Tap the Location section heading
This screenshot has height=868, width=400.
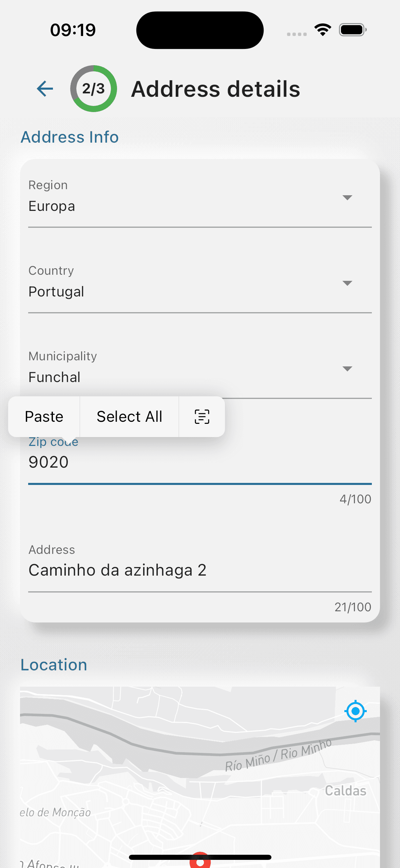point(54,665)
